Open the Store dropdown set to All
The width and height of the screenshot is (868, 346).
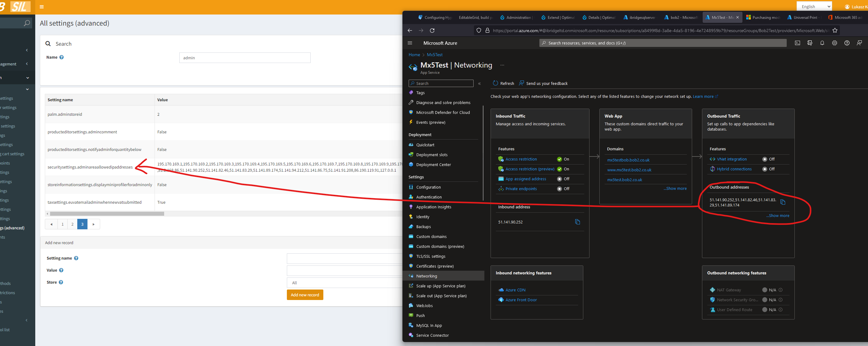[x=344, y=283]
